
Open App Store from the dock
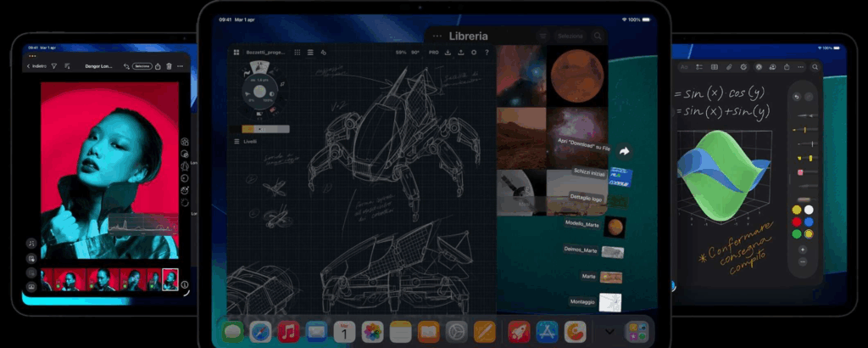pos(546,332)
